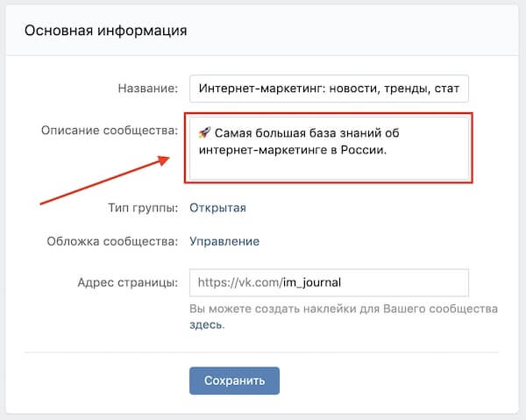
Task: Click the rocket emoji in the description
Action: coord(203,133)
